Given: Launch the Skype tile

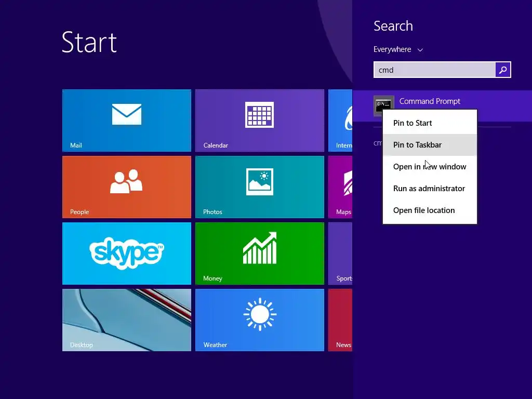Looking at the screenshot, I should (127, 254).
